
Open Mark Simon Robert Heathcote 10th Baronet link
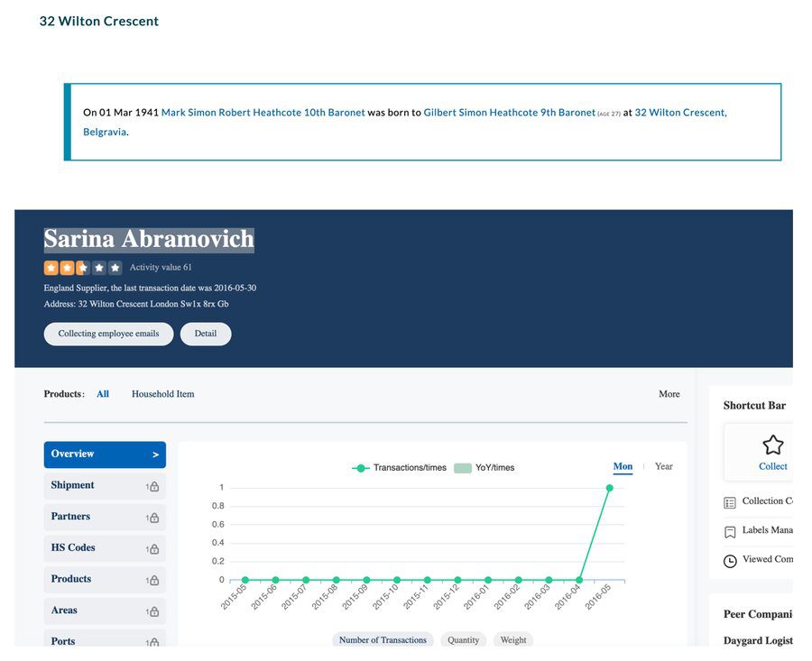click(263, 113)
